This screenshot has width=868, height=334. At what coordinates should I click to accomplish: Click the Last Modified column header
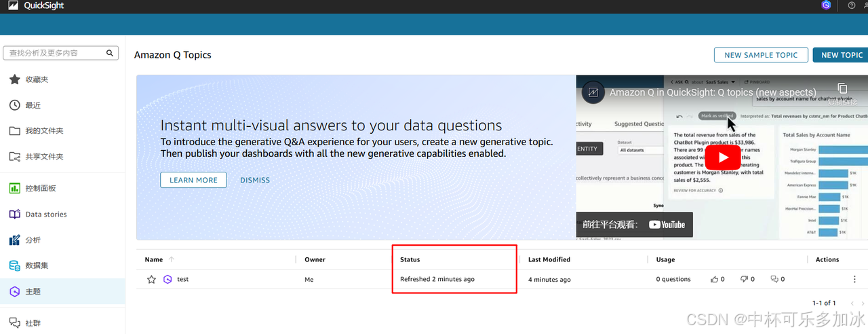[x=549, y=259]
